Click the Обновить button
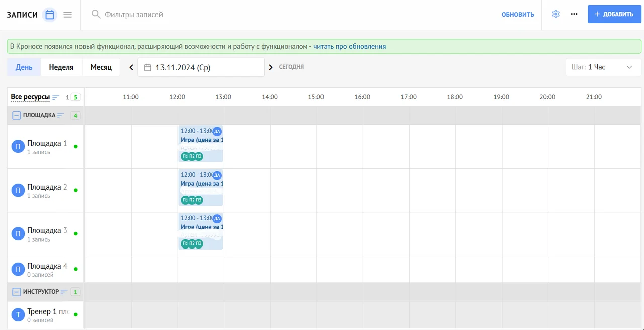Viewport: 644px width, 330px height. (517, 15)
